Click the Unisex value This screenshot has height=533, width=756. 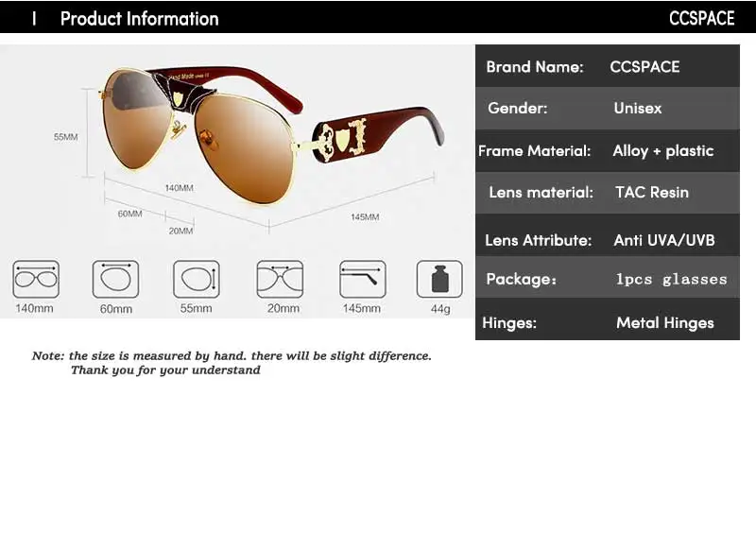(x=637, y=108)
